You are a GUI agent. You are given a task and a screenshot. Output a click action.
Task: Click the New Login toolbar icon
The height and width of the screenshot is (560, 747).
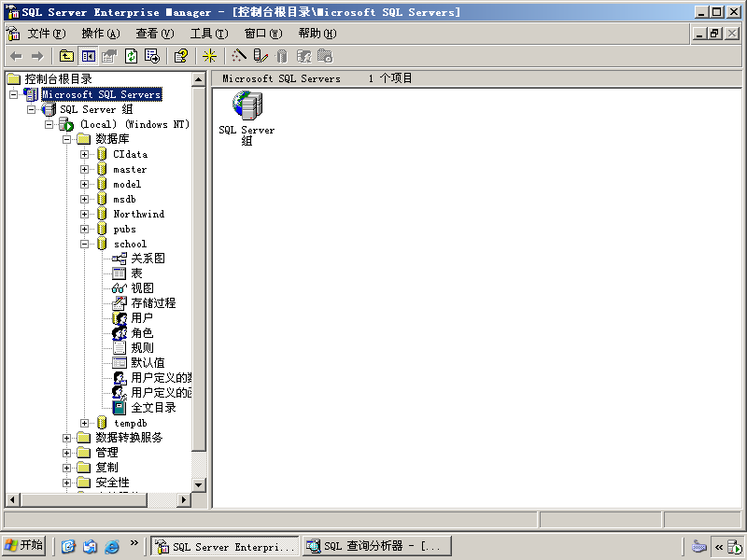[304, 56]
